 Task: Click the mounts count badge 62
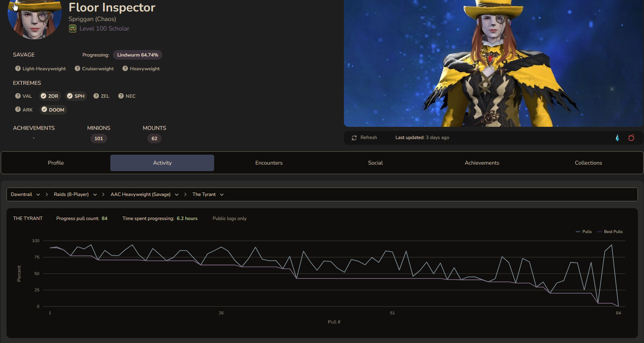[x=154, y=138]
